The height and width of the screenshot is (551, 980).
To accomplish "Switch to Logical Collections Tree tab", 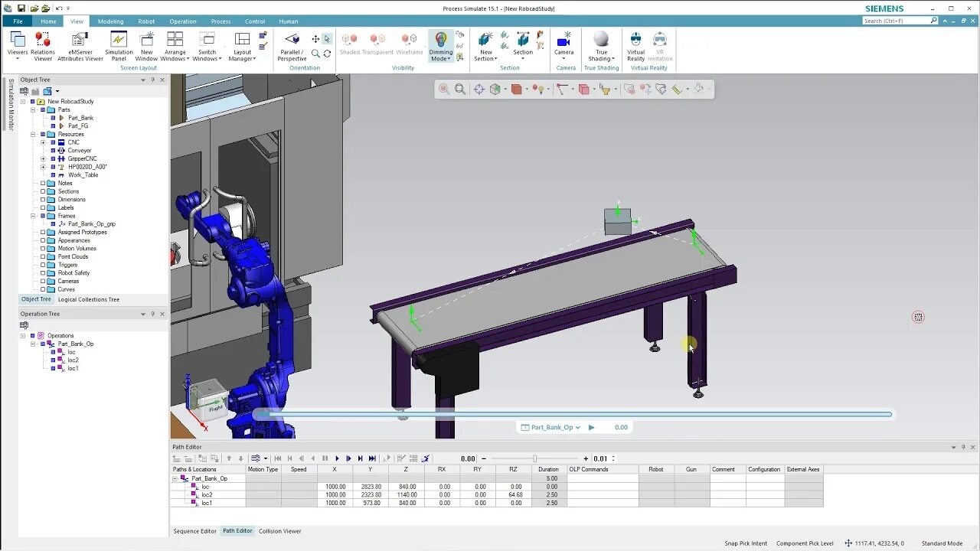I will click(x=89, y=299).
